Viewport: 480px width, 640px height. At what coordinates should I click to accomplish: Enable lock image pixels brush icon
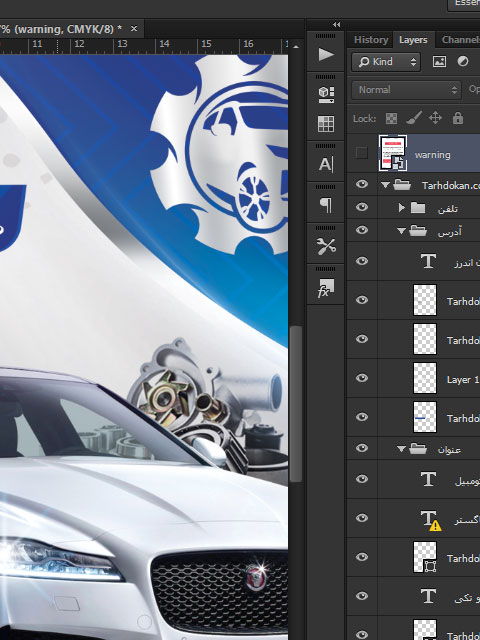(x=414, y=118)
